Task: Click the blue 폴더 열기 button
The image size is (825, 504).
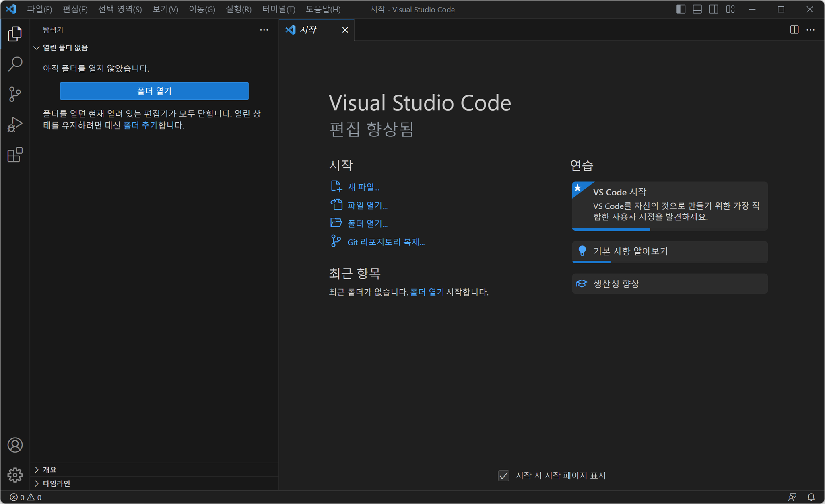Action: click(x=154, y=91)
